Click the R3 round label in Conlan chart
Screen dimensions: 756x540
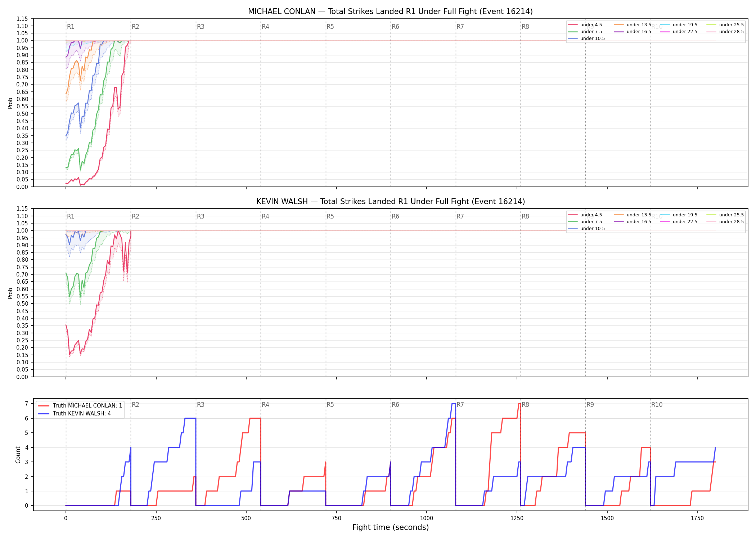point(201,27)
